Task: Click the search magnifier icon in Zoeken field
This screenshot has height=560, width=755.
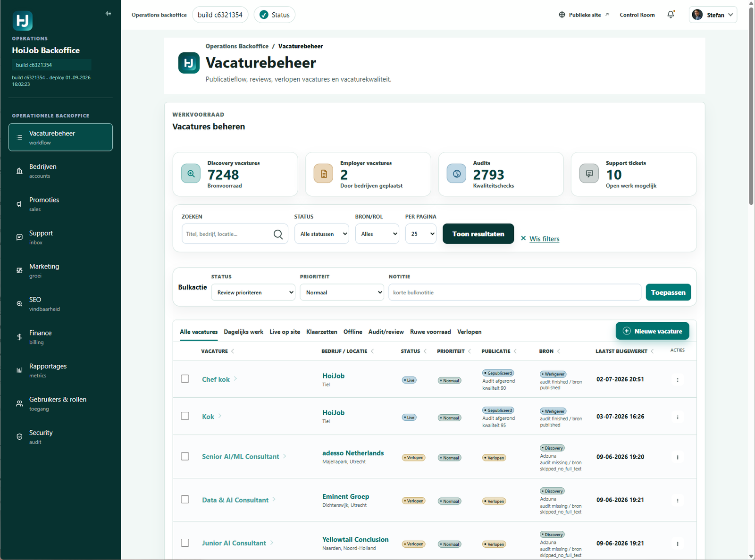Action: coord(278,234)
